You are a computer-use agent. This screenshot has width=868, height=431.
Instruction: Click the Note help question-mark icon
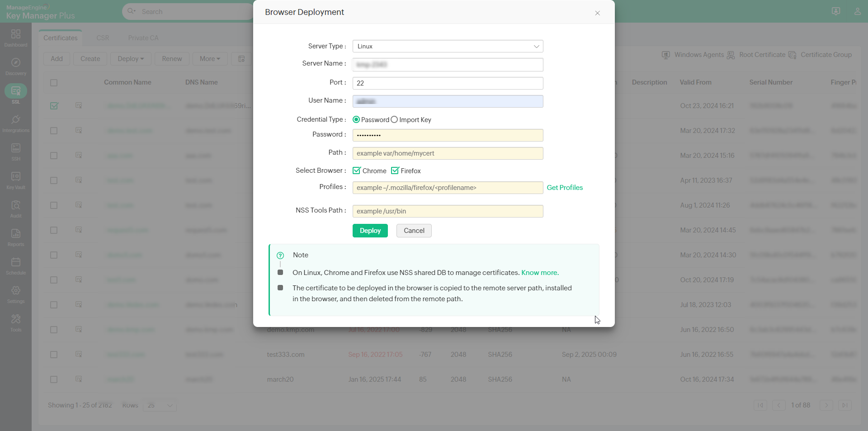point(280,256)
